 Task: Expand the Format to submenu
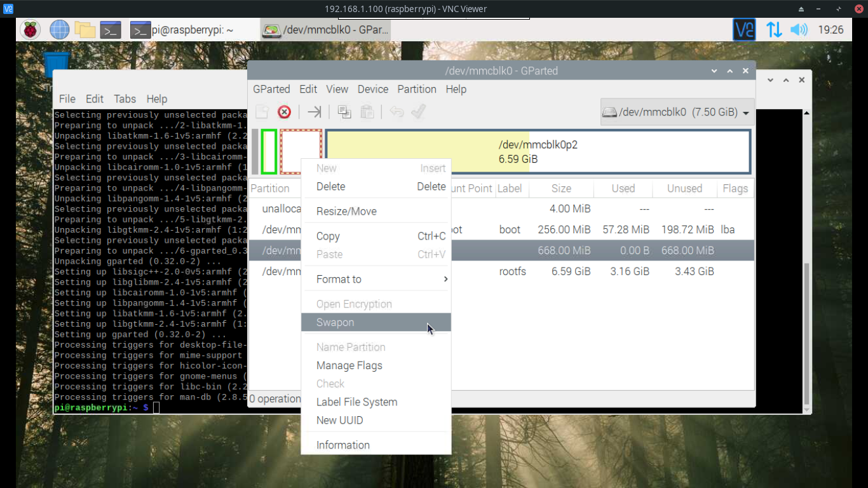point(376,279)
